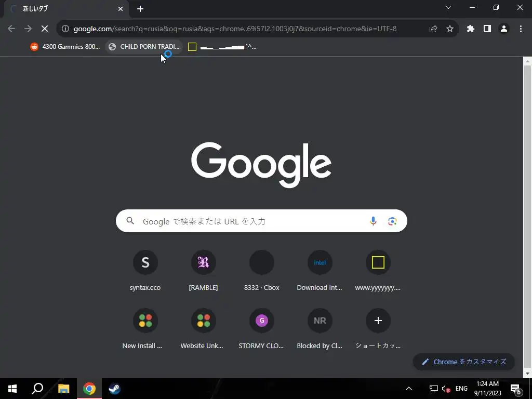Open the yellow square bookmark

[x=222, y=47]
